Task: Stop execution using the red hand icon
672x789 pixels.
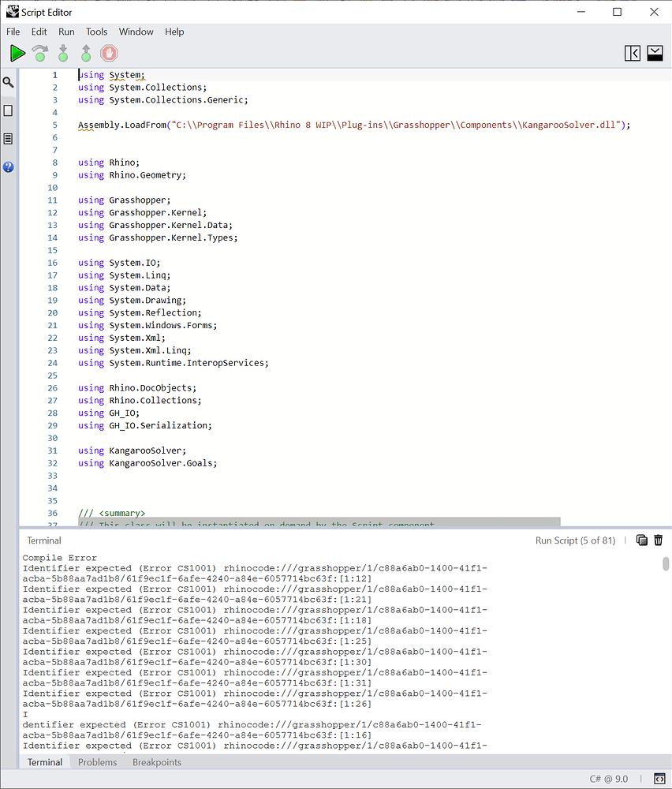Action: tap(108, 53)
